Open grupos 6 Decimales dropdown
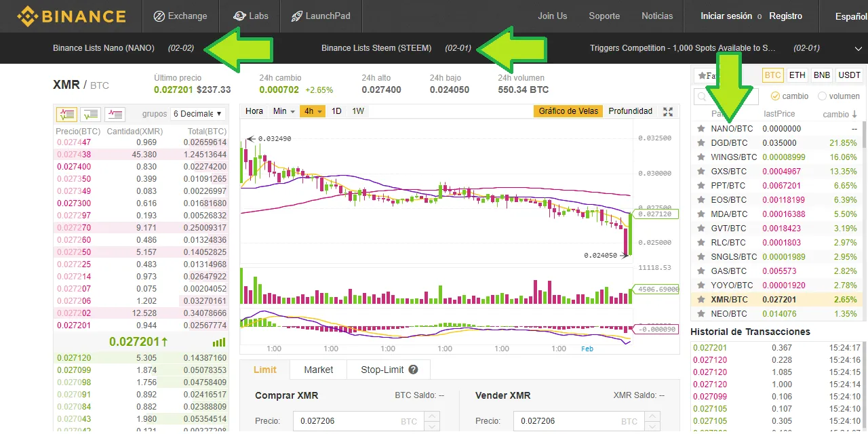The height and width of the screenshot is (434, 868). pos(197,113)
